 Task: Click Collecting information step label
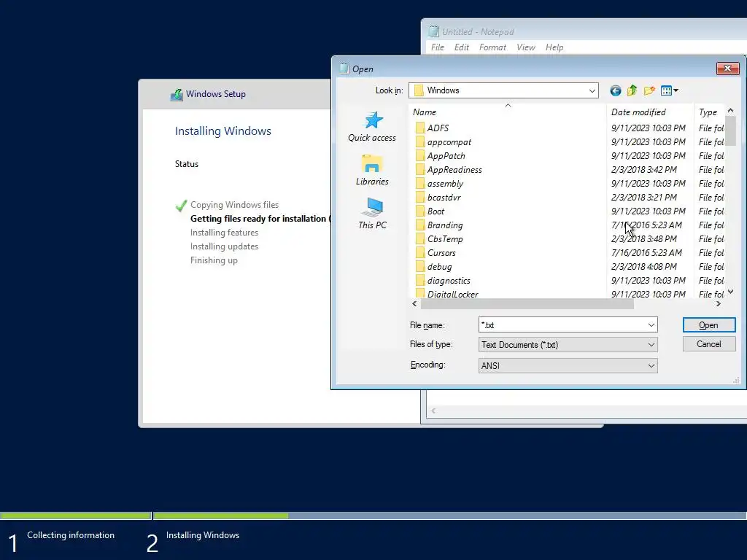pos(71,535)
